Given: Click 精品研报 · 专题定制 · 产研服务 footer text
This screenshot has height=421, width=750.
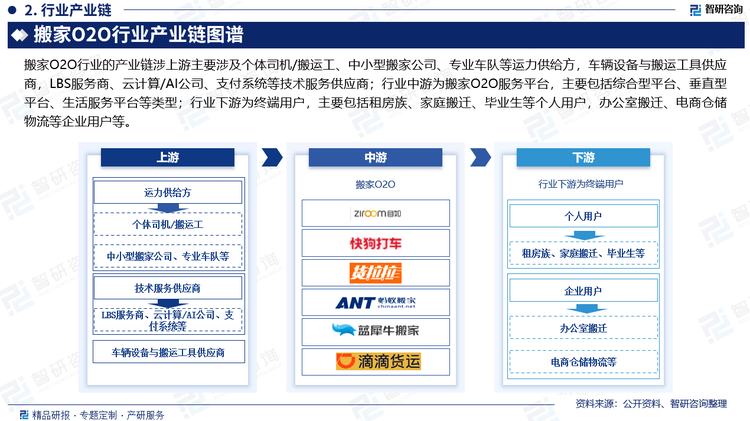Looking at the screenshot, I should [98, 415].
